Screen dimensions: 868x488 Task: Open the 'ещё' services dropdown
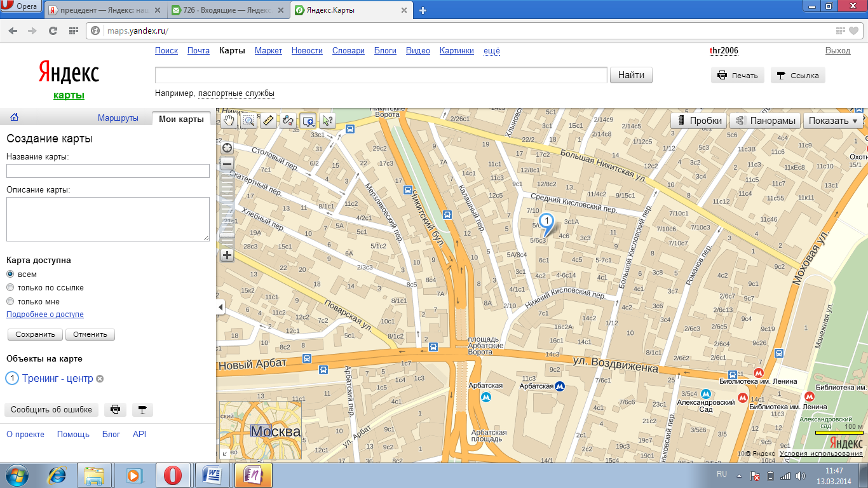pyautogui.click(x=492, y=51)
